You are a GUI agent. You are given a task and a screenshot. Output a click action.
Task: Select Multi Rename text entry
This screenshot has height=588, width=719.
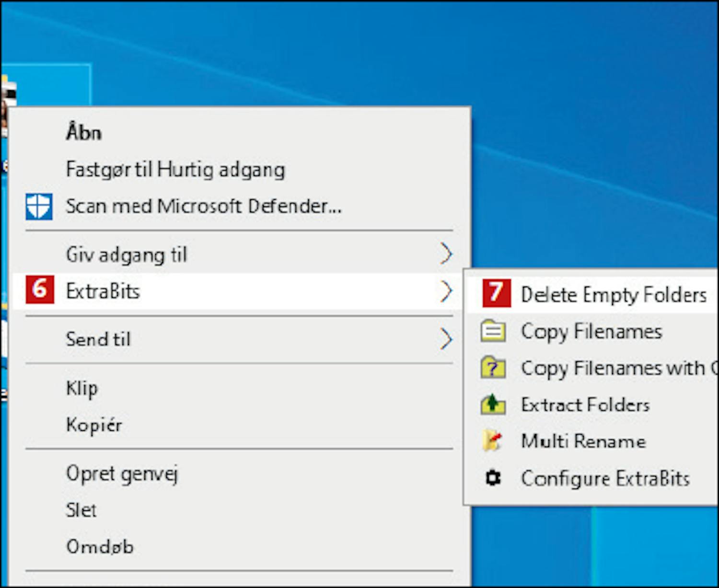[583, 441]
